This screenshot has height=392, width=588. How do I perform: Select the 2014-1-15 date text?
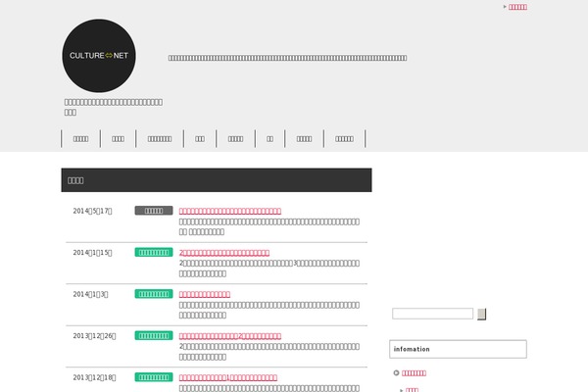point(92,253)
